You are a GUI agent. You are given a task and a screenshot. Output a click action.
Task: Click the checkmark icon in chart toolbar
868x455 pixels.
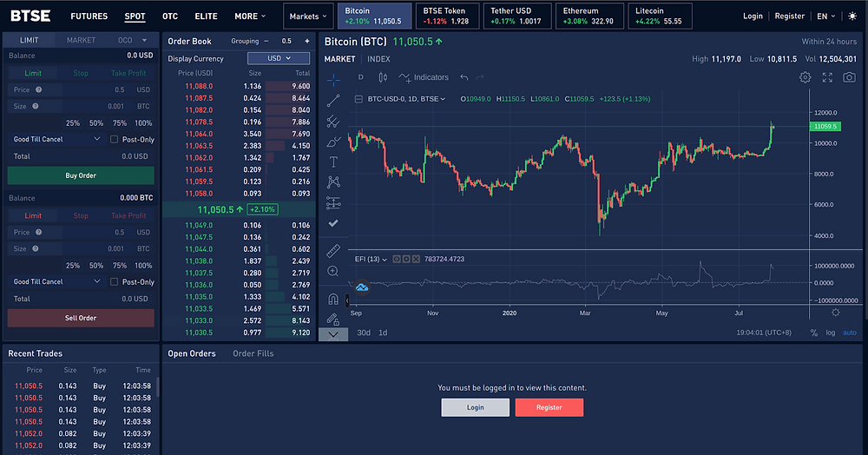point(333,223)
